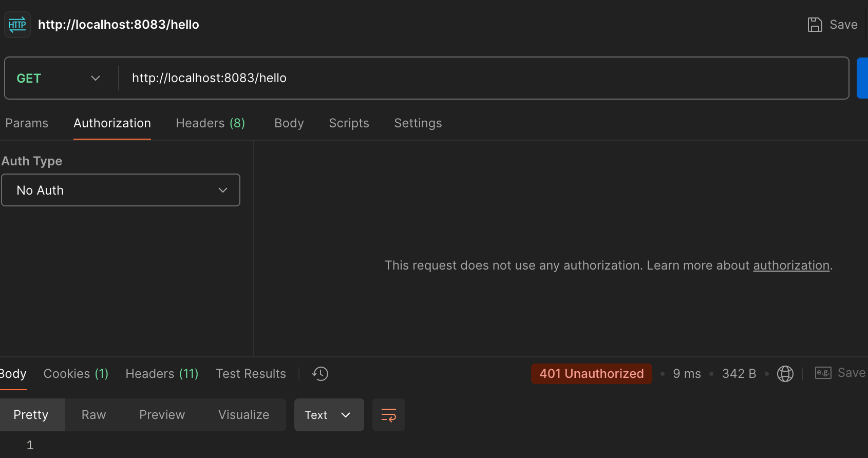This screenshot has height=458, width=868.
Task: View the Cookies (1) response tab
Action: tap(76, 374)
